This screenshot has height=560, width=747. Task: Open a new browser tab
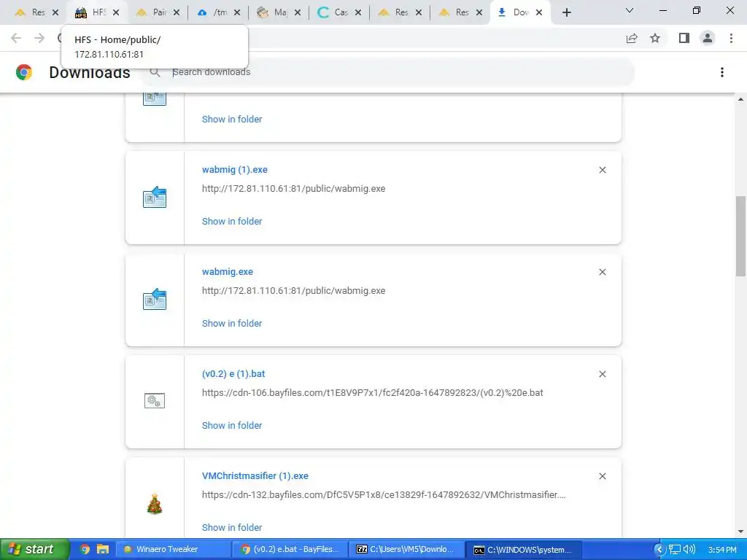coord(566,12)
